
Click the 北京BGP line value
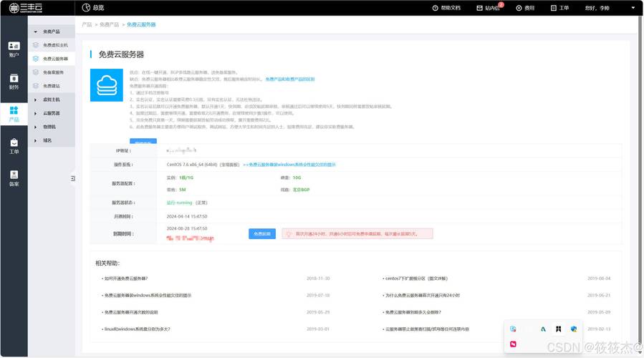[x=301, y=190]
